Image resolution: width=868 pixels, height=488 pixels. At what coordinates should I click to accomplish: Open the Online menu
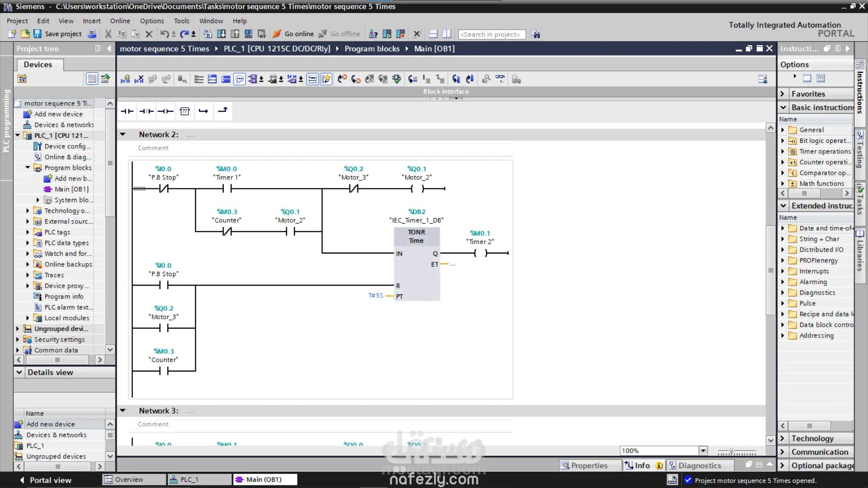120,21
